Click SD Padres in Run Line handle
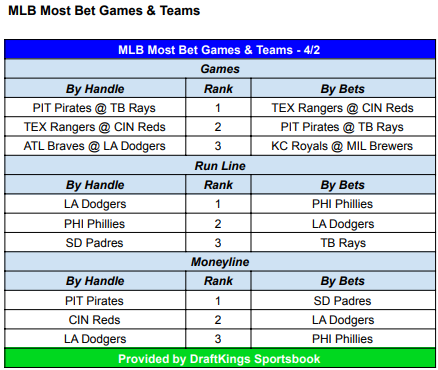This screenshot has width=438, height=370. tap(94, 243)
